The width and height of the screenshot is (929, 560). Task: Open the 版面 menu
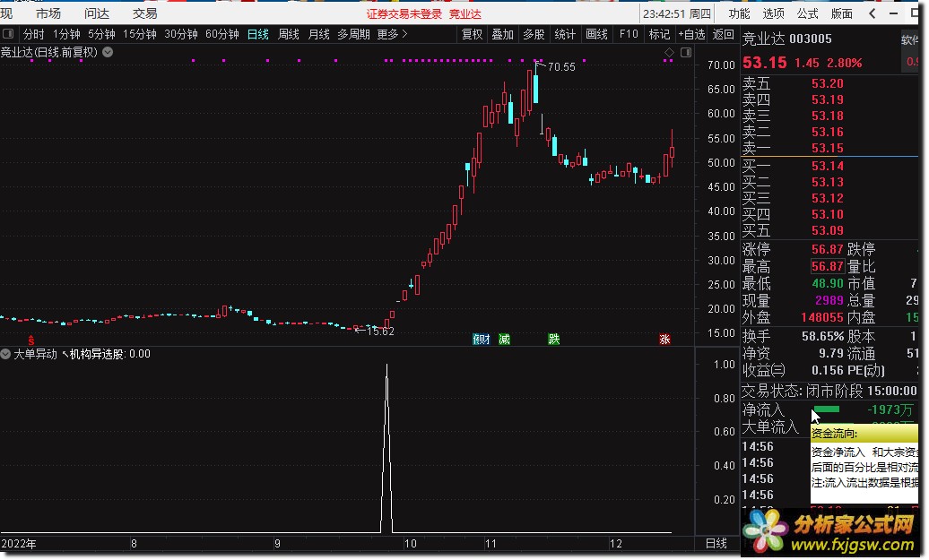click(841, 13)
